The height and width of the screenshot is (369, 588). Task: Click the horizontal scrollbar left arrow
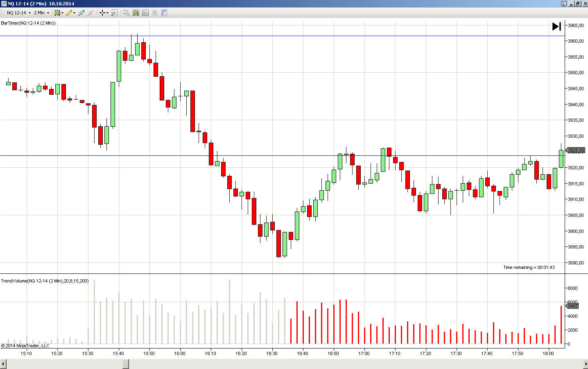coord(3,364)
